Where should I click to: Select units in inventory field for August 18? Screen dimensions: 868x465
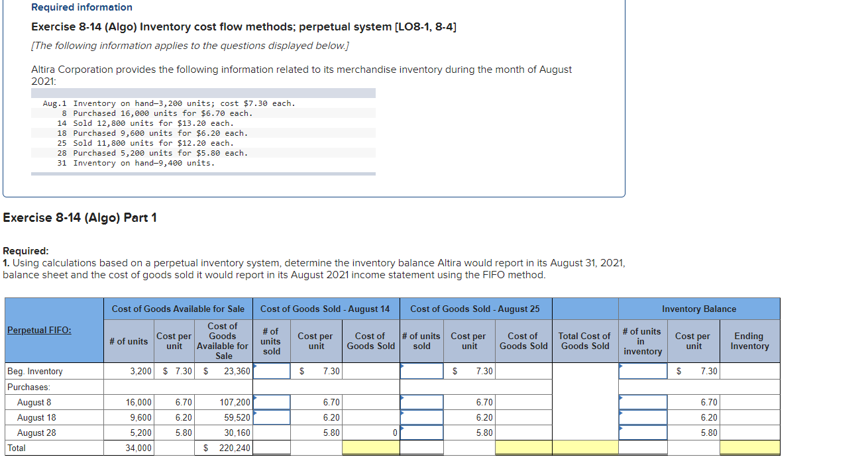643,417
